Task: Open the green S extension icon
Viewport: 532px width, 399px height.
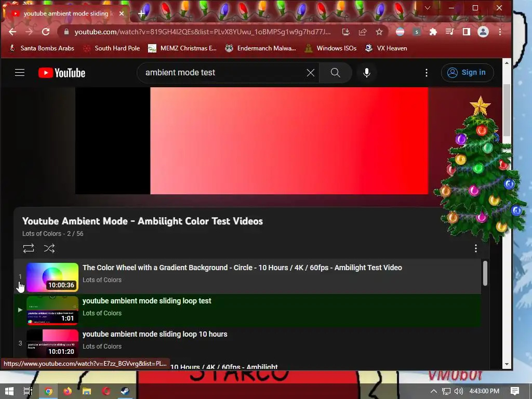Action: click(417, 32)
